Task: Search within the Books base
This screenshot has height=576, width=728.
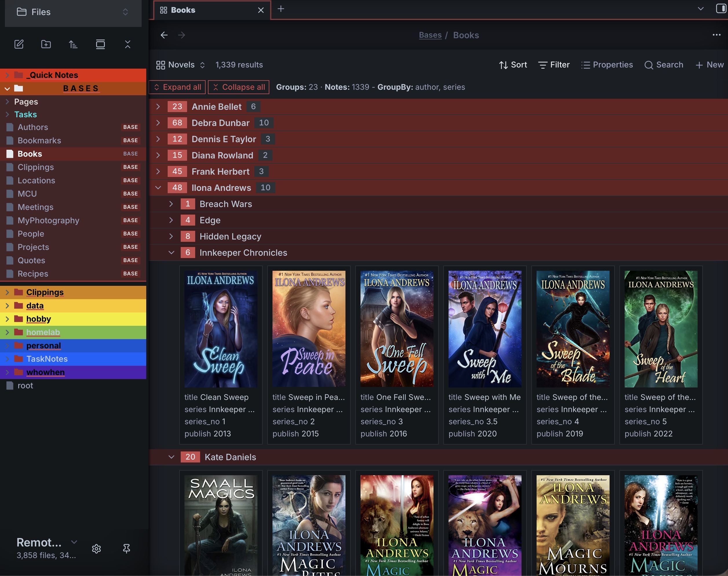Action: pyautogui.click(x=664, y=65)
